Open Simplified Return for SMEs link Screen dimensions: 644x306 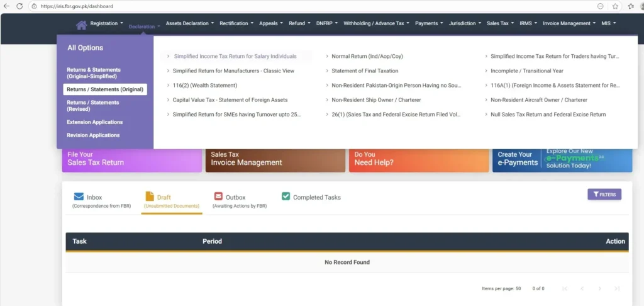pos(236,115)
